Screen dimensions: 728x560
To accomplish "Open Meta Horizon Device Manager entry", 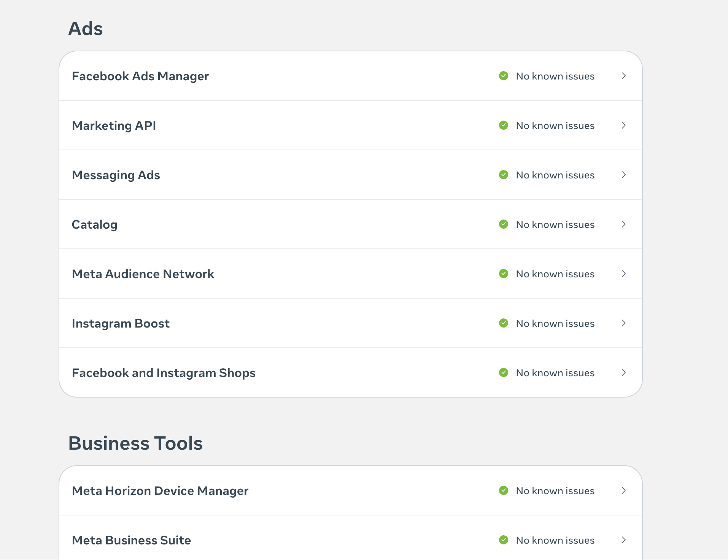I will [351, 490].
